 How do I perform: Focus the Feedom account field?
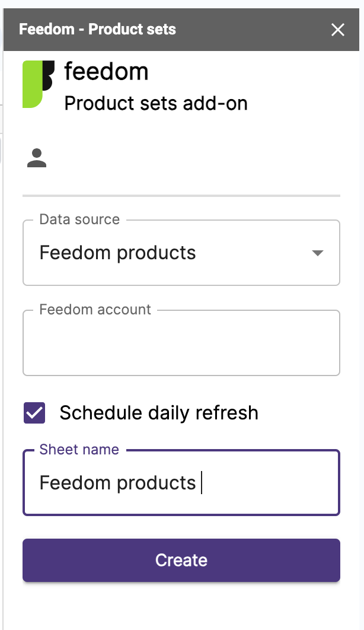coord(181,343)
